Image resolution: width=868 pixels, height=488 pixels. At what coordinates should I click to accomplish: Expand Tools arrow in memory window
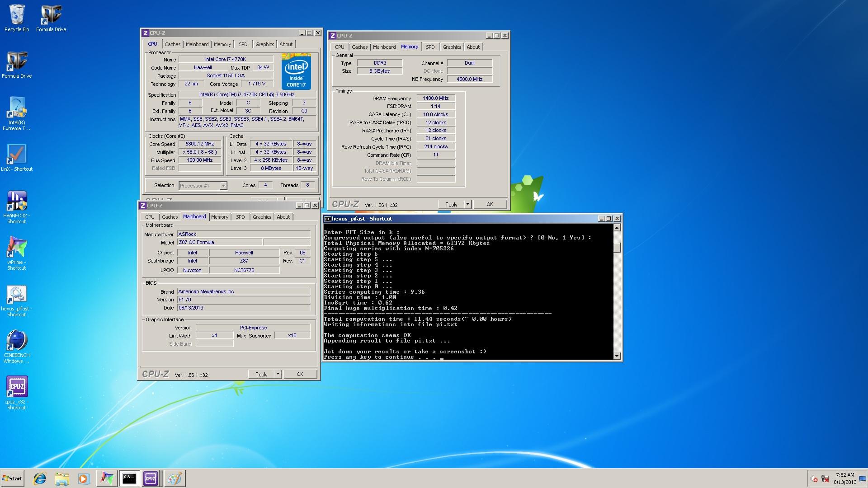[467, 204]
